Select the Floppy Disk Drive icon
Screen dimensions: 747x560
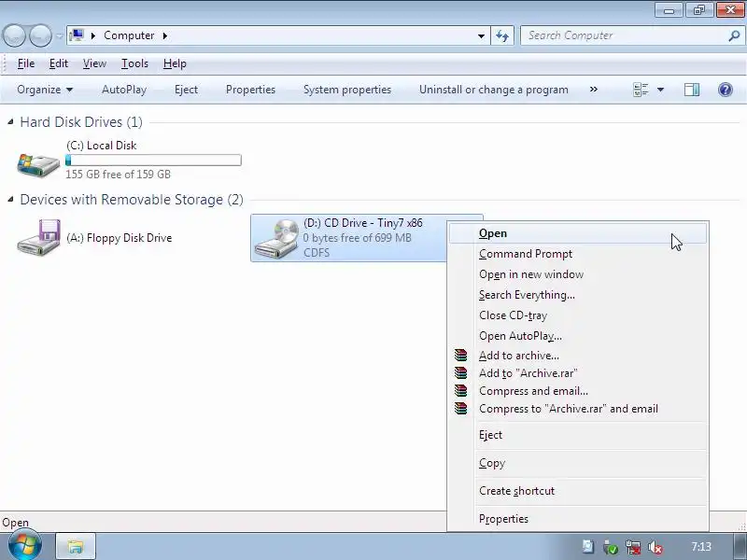coord(39,237)
